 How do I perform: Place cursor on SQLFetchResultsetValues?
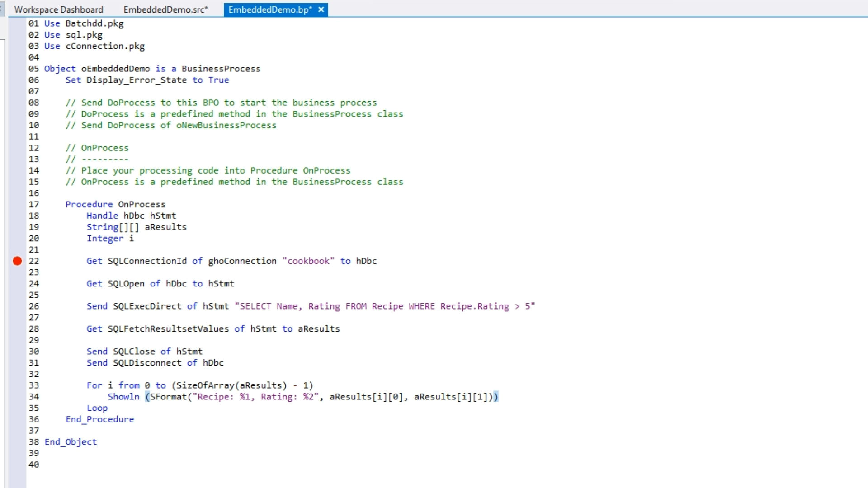(x=168, y=329)
